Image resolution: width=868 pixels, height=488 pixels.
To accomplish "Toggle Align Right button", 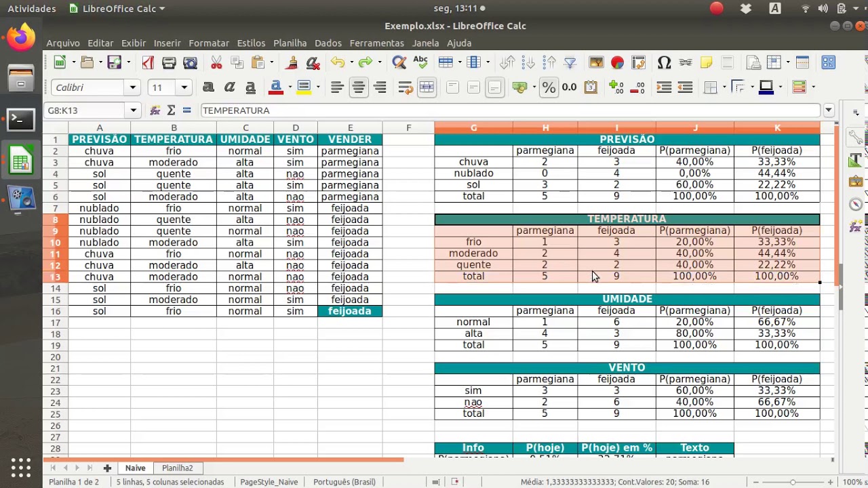I will pyautogui.click(x=380, y=87).
